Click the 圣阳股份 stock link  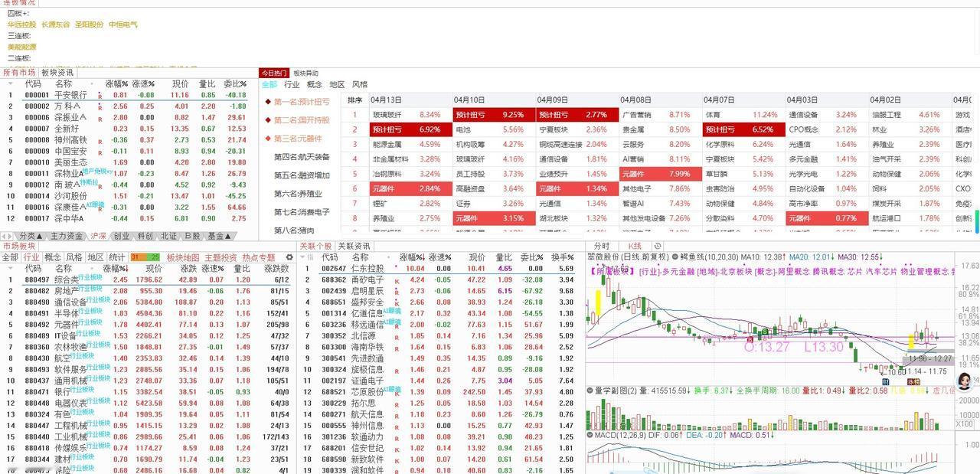pos(89,25)
